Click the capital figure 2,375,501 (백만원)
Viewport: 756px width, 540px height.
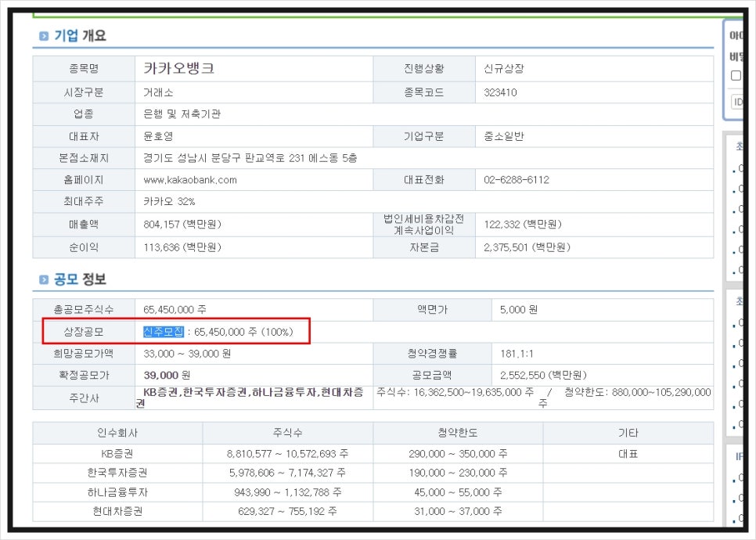tap(527, 247)
